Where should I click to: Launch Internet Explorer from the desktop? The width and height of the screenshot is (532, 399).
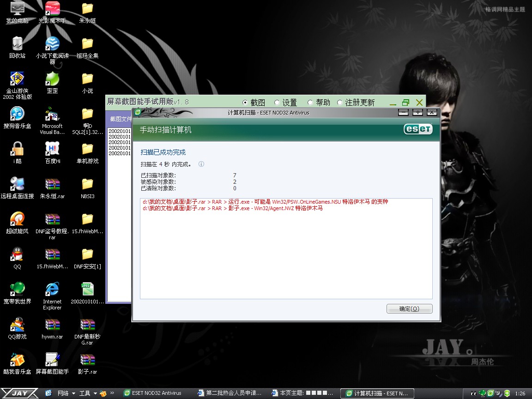(52, 296)
